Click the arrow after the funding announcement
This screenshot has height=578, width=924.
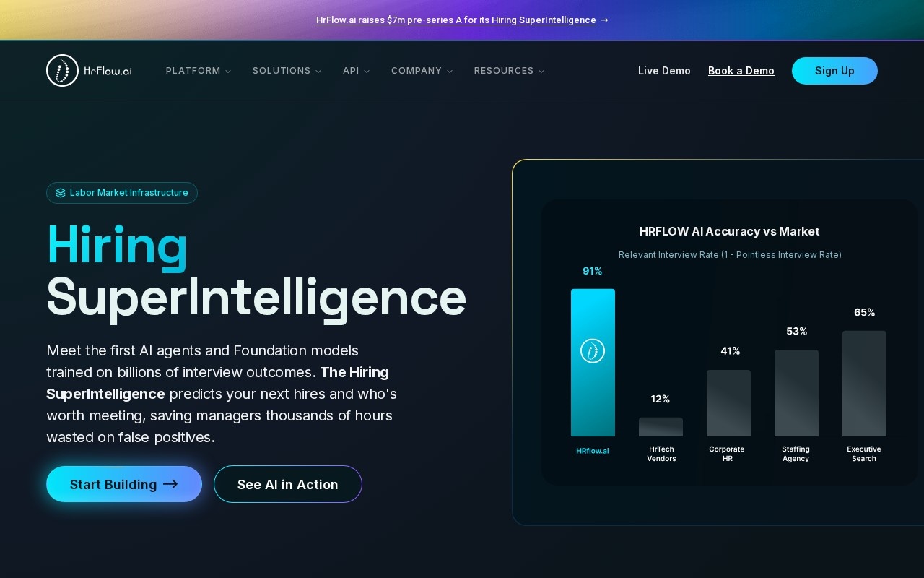pos(604,20)
